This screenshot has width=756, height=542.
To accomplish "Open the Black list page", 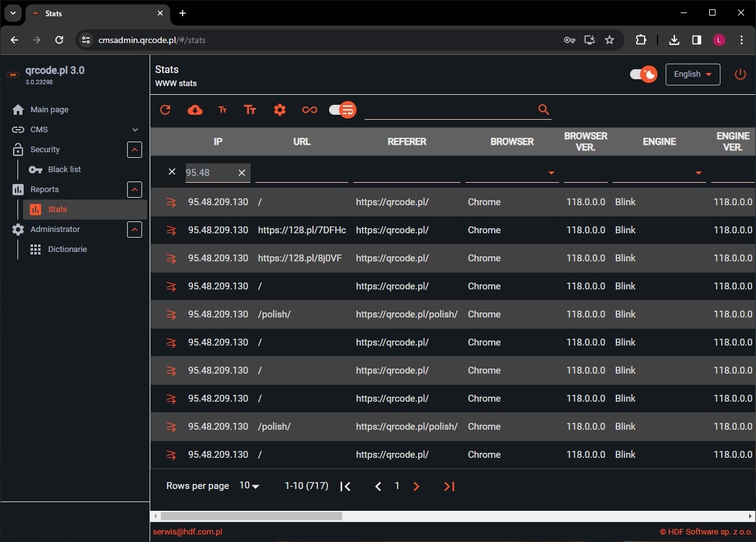I will (64, 169).
